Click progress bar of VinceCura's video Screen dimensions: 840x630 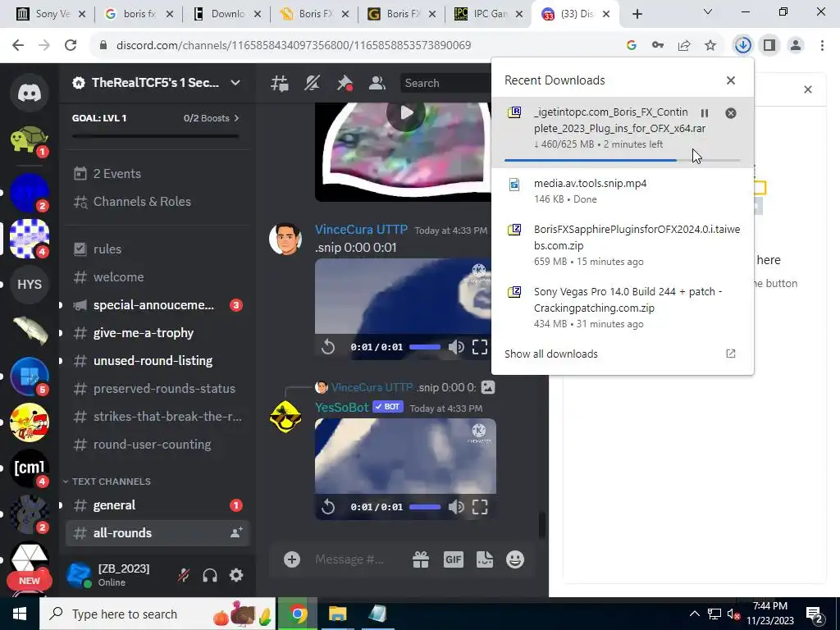point(425,347)
